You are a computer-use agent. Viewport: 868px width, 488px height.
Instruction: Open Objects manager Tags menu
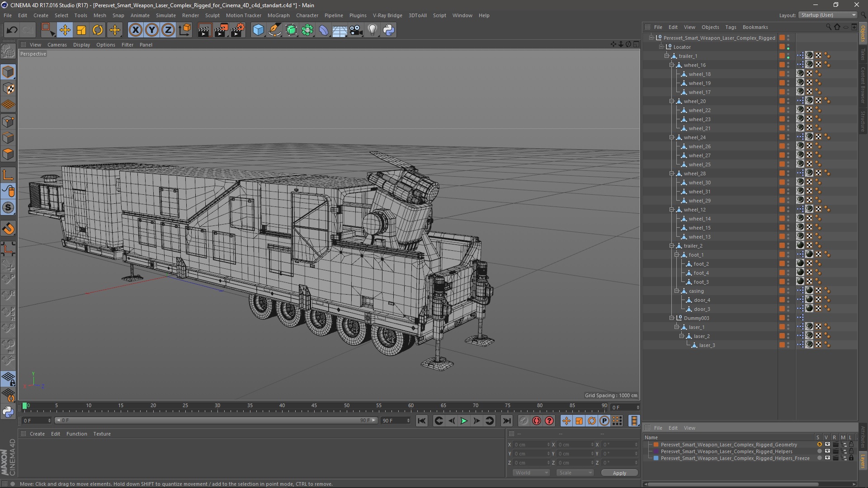731,27
